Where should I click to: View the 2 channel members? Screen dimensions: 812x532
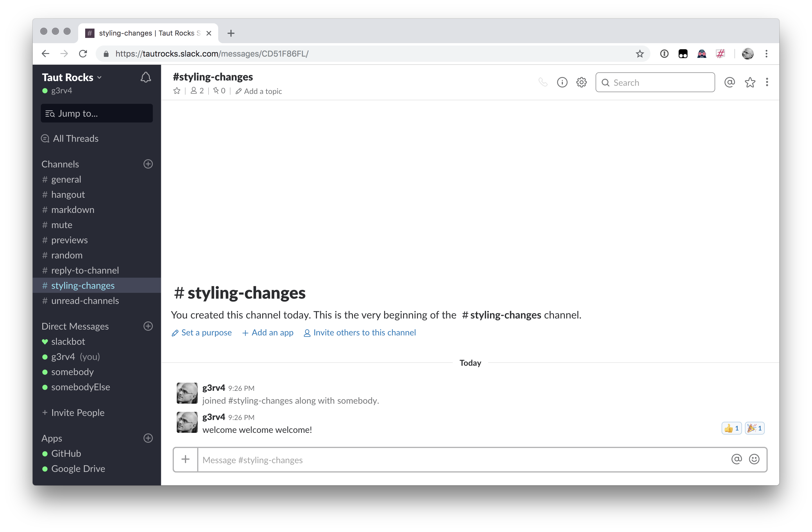197,91
